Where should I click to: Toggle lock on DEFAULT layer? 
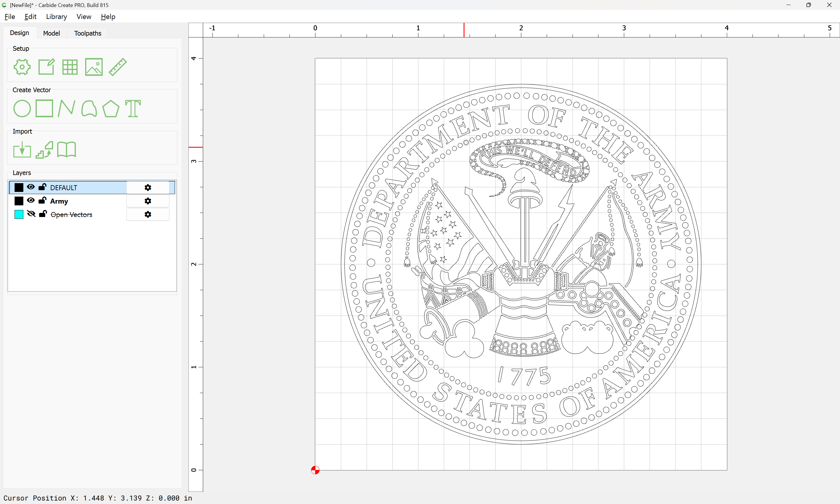coord(43,187)
